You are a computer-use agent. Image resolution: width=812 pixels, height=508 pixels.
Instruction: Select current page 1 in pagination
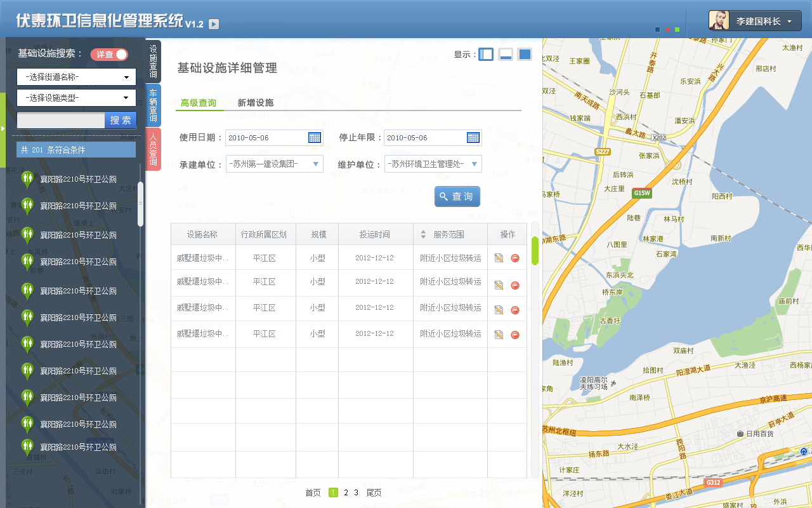(333, 493)
